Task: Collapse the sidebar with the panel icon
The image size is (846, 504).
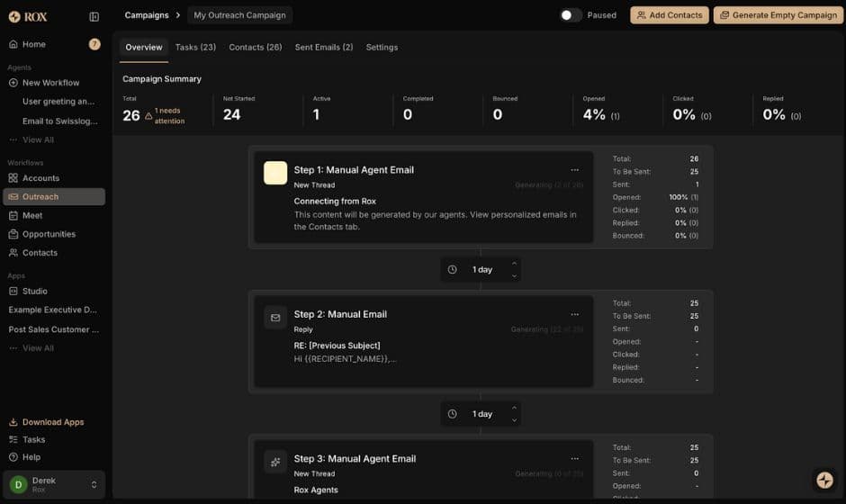Action: point(94,16)
